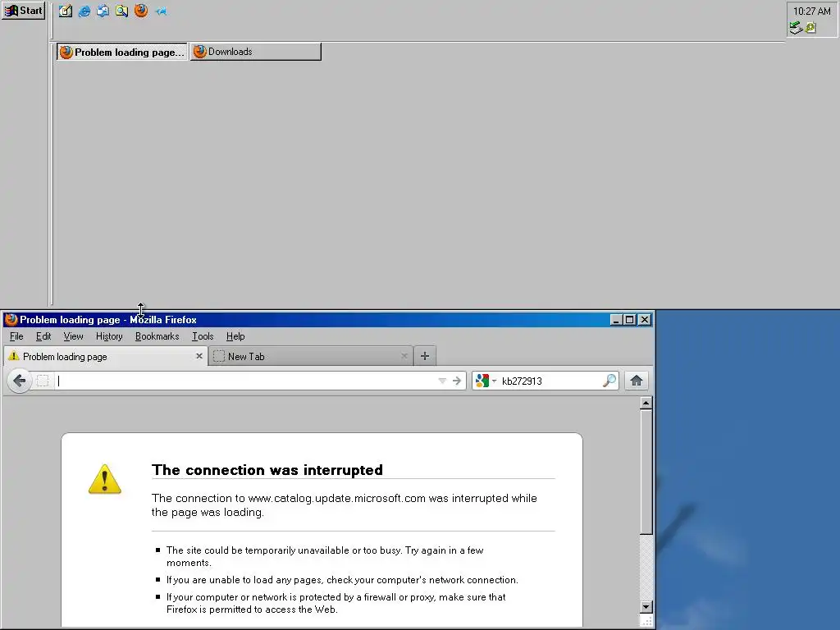The image size is (840, 630).
Task: Click the heading The connection was interrupted
Action: (267, 470)
